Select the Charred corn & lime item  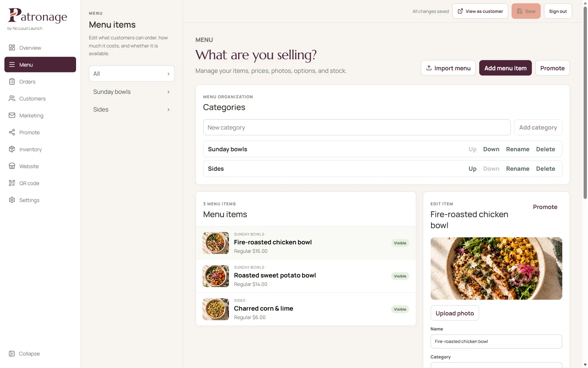[x=306, y=309]
